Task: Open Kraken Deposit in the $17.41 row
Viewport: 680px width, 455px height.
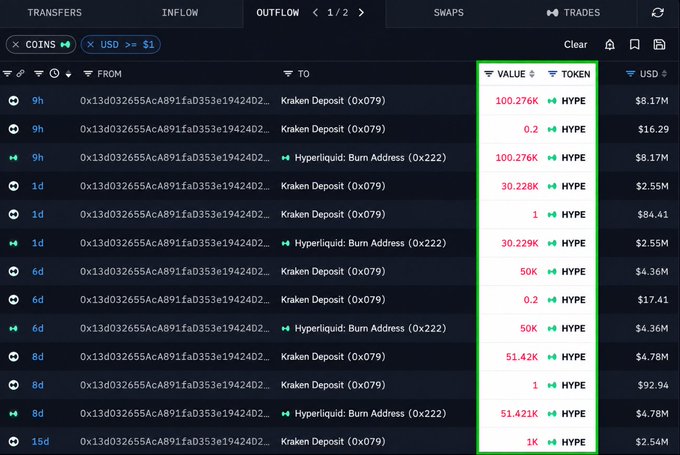Action: (333, 300)
